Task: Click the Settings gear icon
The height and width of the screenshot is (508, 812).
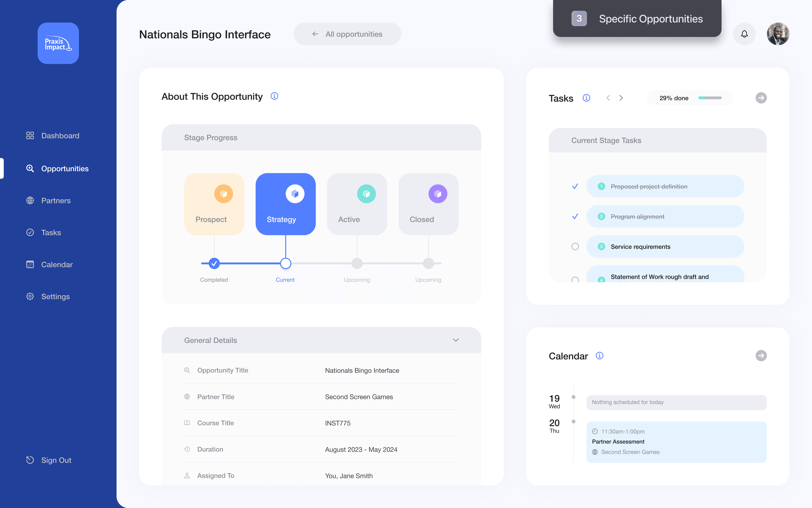Action: [30, 296]
